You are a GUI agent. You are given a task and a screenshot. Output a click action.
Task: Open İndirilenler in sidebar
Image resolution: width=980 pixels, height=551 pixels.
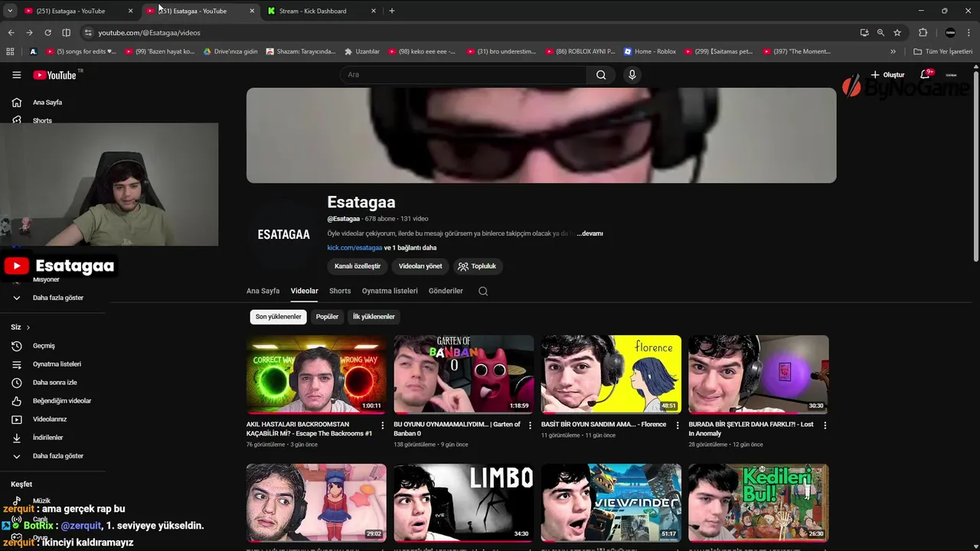47,438
